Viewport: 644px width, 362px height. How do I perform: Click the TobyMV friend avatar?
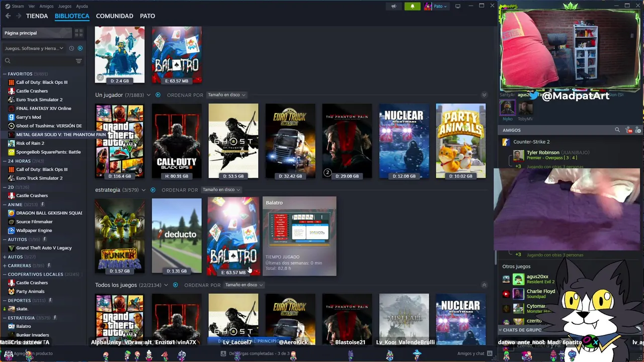click(x=525, y=108)
